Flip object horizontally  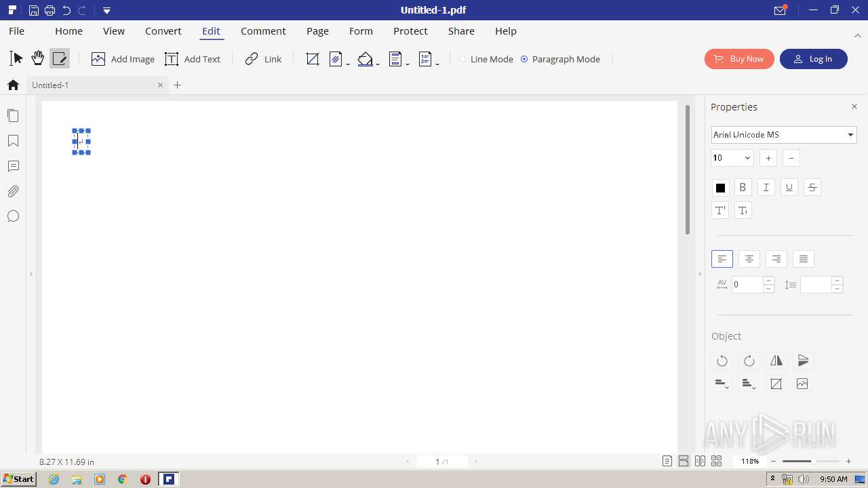tap(776, 361)
